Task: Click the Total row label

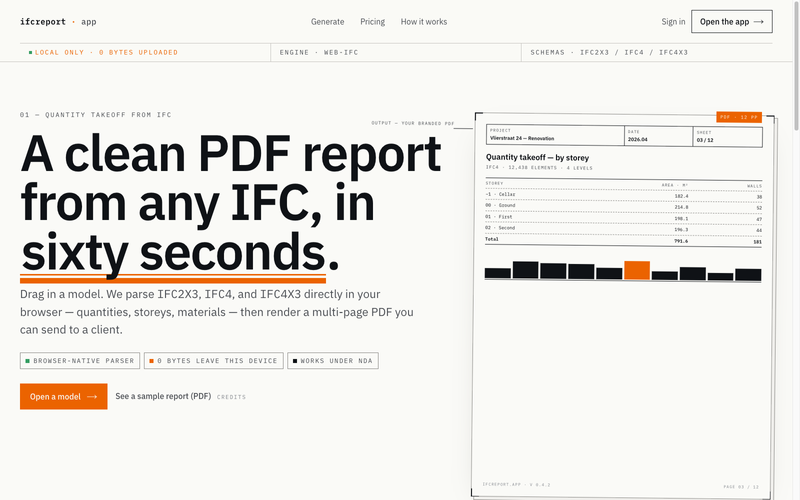Action: coord(491,239)
